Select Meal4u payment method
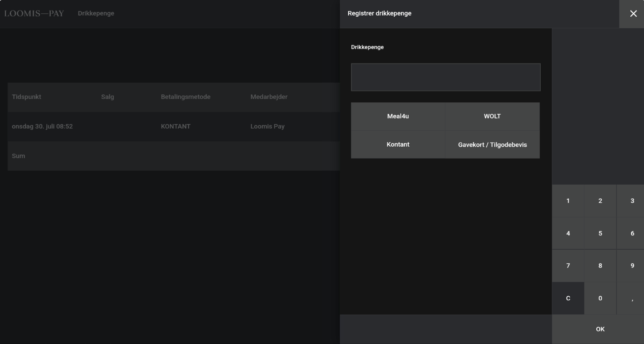The image size is (644, 344). (398, 117)
